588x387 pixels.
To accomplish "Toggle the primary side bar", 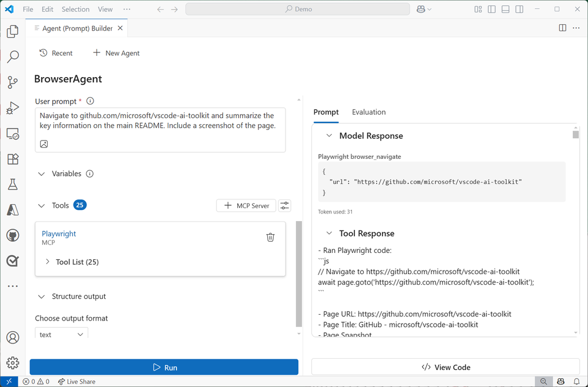I will 491,9.
